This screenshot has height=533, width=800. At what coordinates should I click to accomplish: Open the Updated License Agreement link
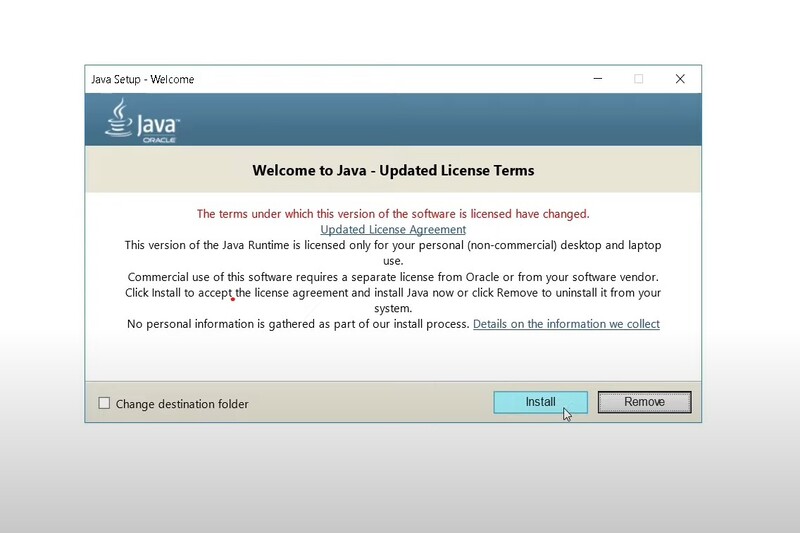point(393,230)
